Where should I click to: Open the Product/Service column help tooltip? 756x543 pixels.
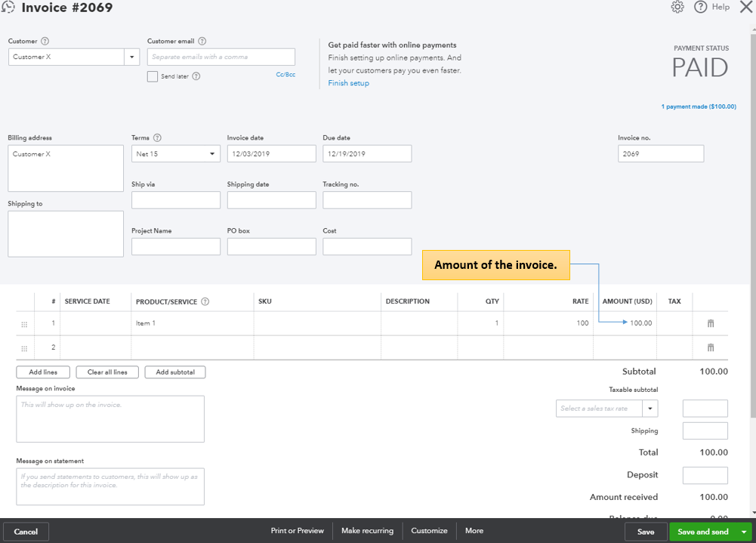click(205, 301)
